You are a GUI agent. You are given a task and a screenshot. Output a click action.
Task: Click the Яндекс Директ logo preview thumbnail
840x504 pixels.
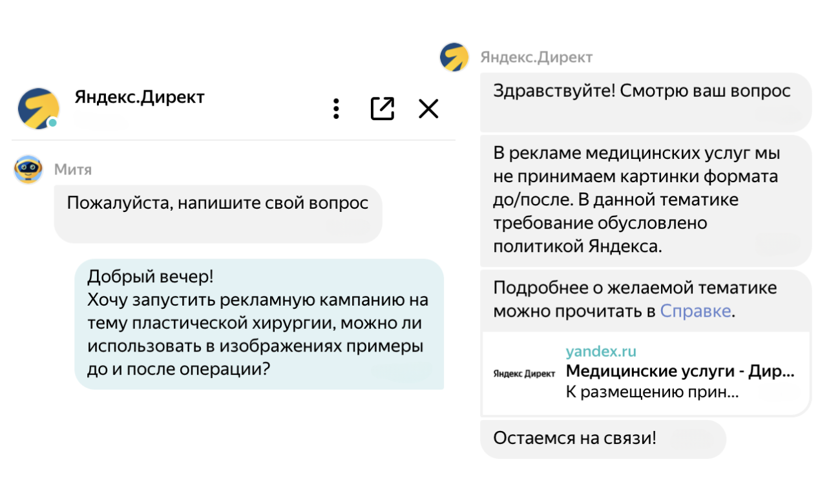coord(524,373)
